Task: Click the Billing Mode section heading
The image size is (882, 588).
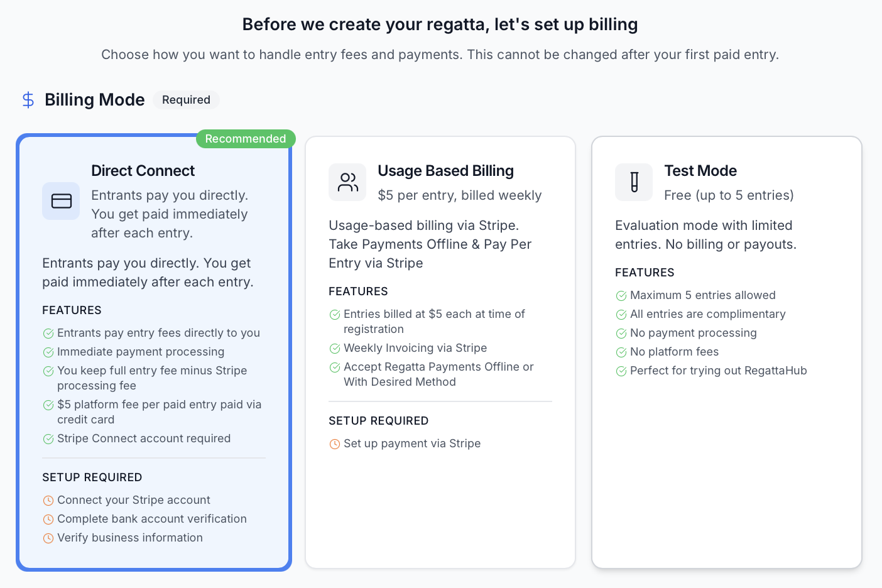Action: point(95,100)
